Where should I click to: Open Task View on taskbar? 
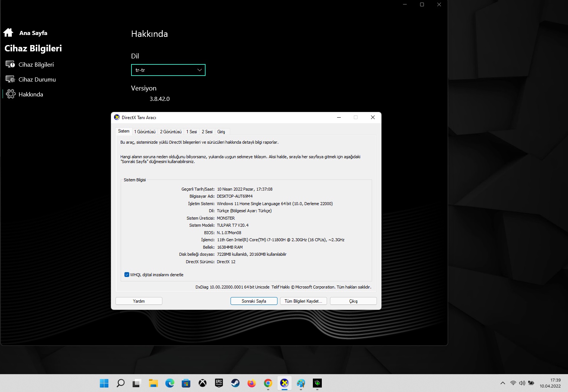137,383
